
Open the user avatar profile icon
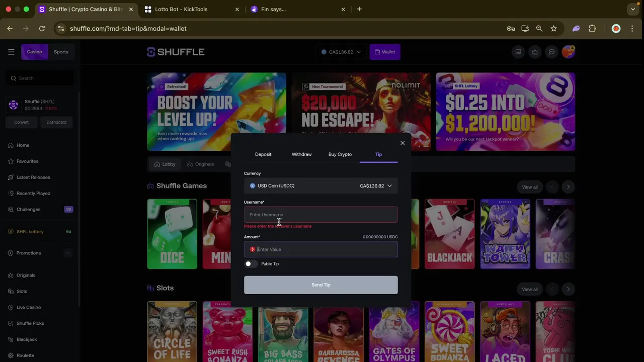pyautogui.click(x=568, y=52)
